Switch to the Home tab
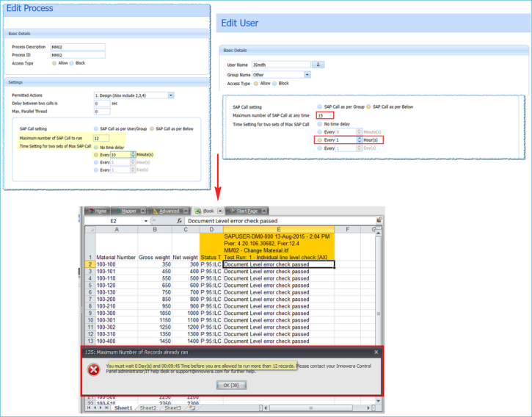Viewport: 532px width, 417px height. [x=98, y=211]
